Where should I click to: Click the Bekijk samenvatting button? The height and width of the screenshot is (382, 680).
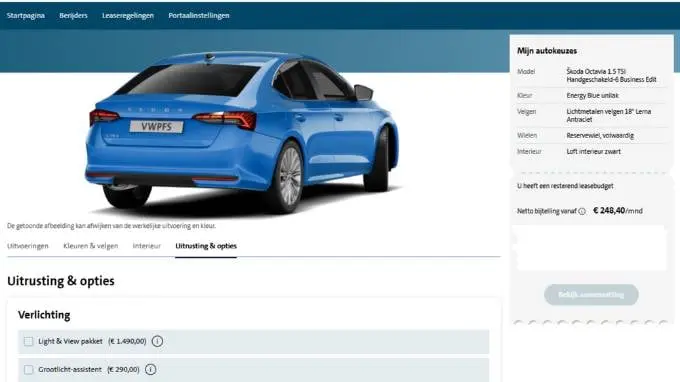(591, 295)
